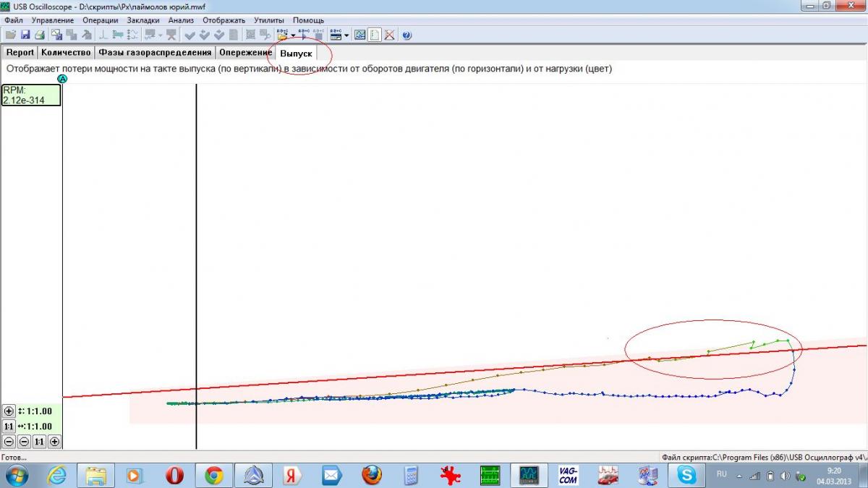
Task: Click the red X page toolbar icon
Action: click(389, 35)
